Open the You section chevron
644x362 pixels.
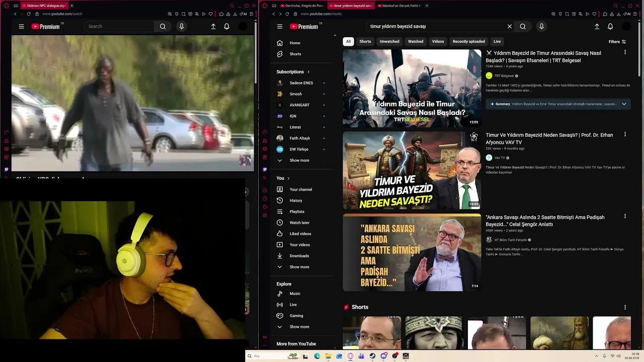[x=288, y=178]
